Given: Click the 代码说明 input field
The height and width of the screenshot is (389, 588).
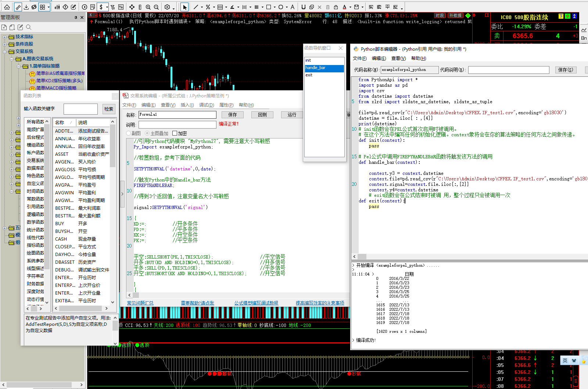Looking at the screenshot, I should pos(509,70).
